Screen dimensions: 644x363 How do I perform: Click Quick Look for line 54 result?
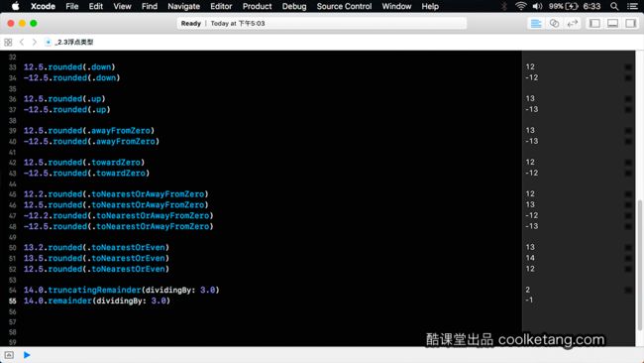[x=628, y=290]
